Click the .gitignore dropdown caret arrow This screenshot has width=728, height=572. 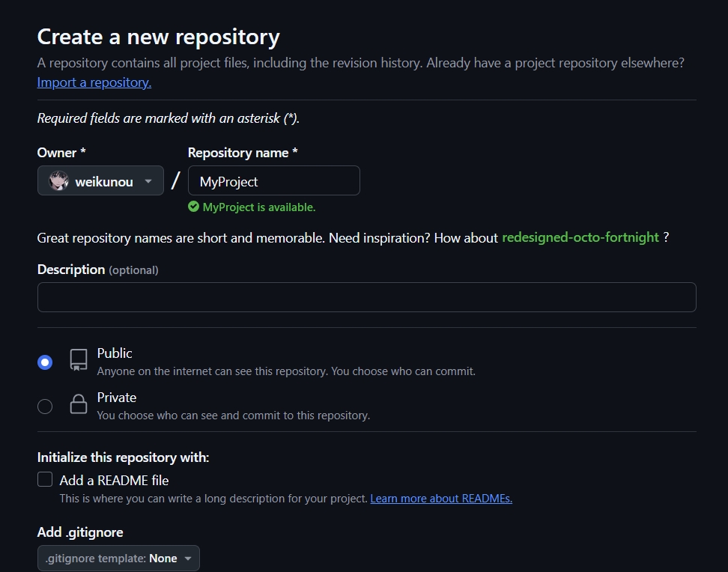point(188,559)
